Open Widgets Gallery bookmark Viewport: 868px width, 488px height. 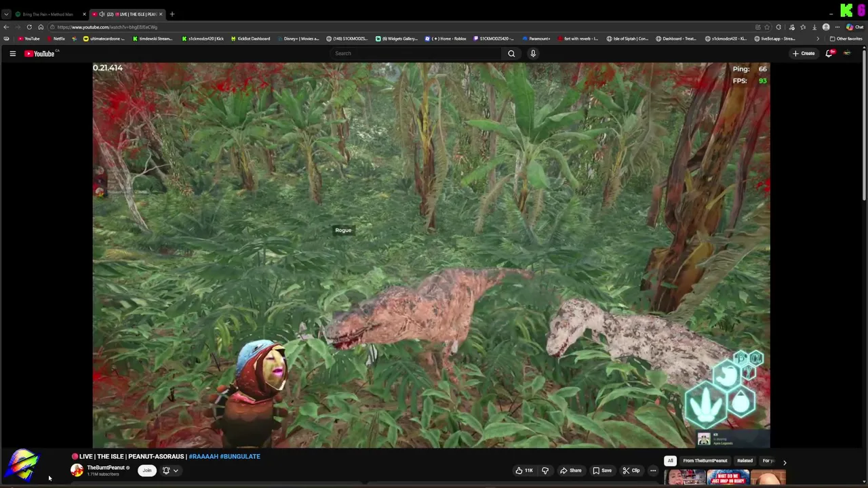[397, 39]
